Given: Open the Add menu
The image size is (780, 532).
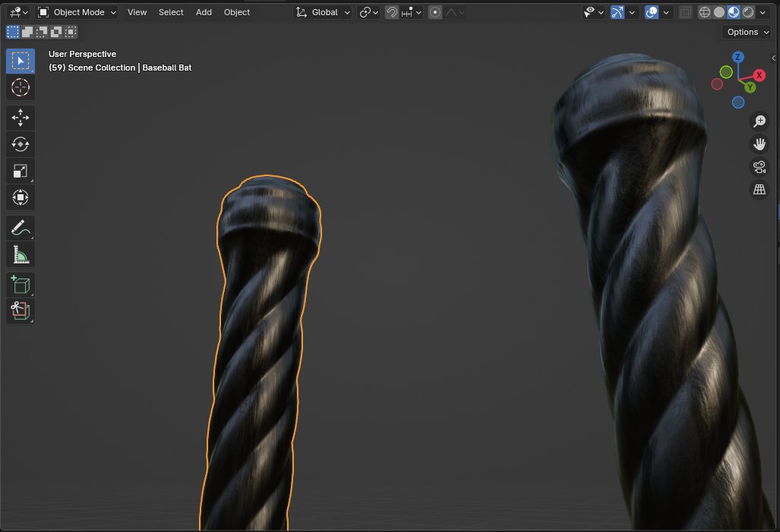Looking at the screenshot, I should [203, 11].
